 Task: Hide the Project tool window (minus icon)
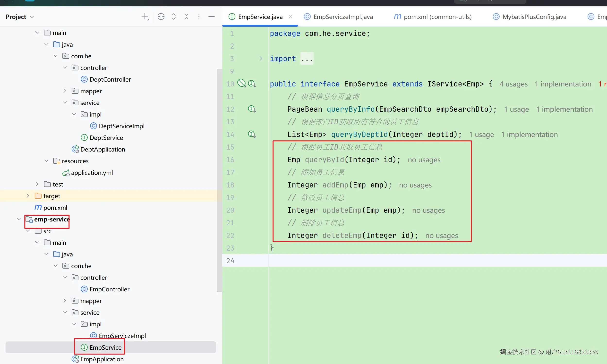click(212, 17)
